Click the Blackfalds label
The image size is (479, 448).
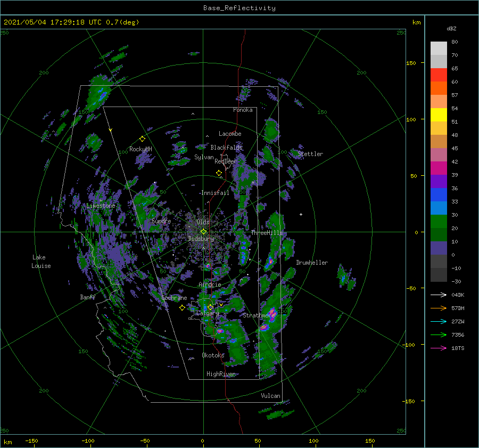pyautogui.click(x=226, y=148)
